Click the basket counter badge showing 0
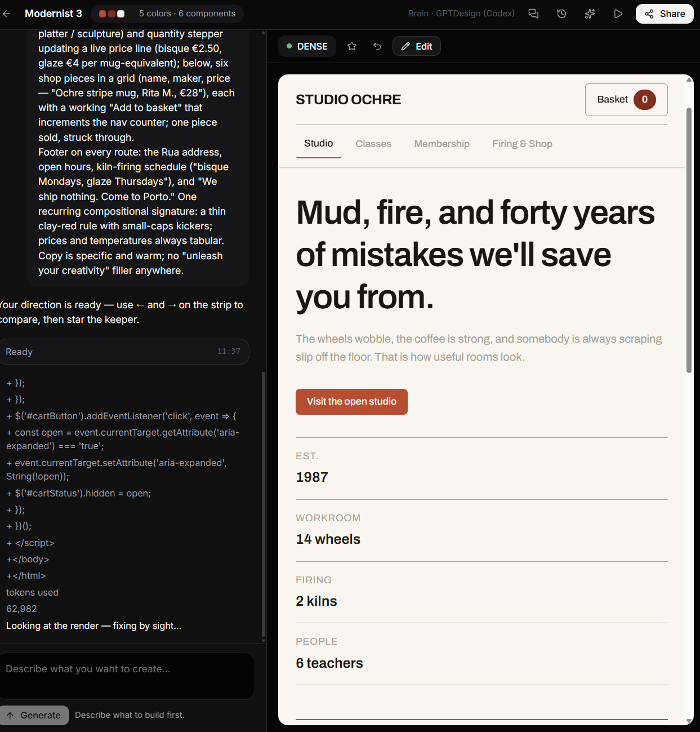The height and width of the screenshot is (732, 700). pos(645,100)
